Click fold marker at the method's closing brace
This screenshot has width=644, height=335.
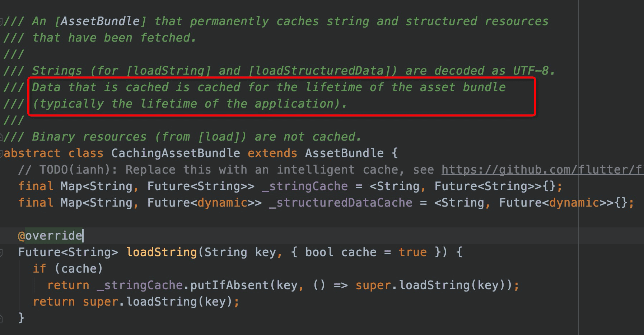click(1, 318)
